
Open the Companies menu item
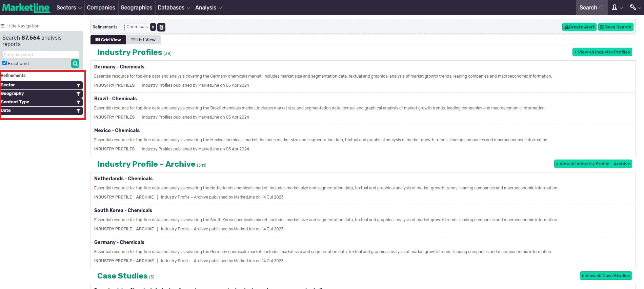click(101, 7)
